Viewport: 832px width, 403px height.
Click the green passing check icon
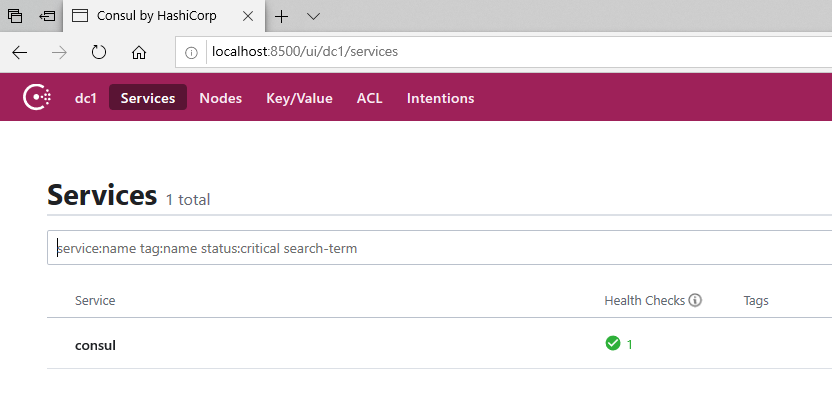coord(612,344)
